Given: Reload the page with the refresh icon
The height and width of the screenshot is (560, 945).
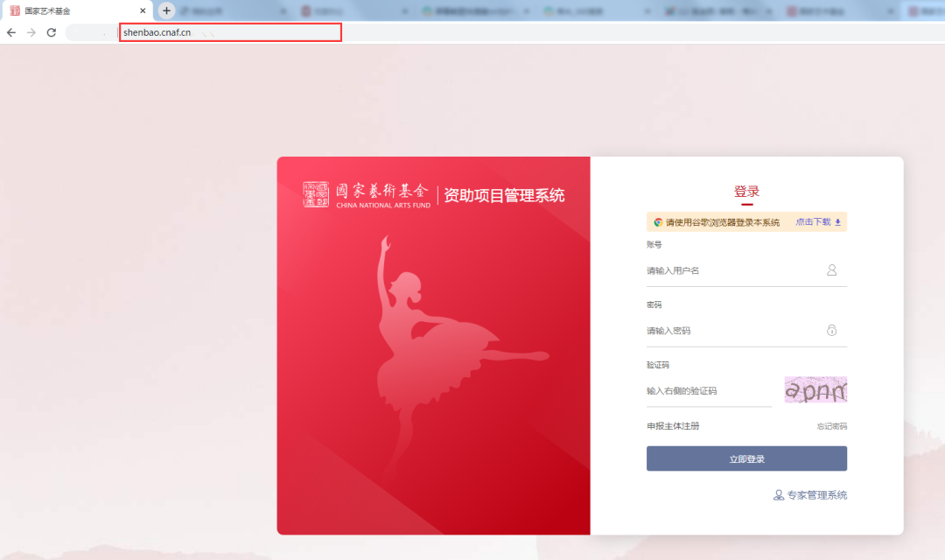Looking at the screenshot, I should [52, 32].
